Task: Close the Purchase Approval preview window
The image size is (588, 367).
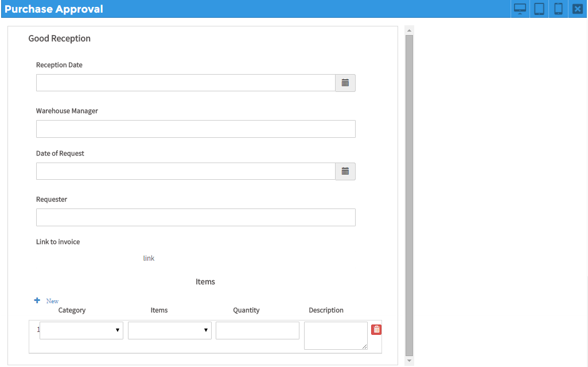Action: [x=578, y=9]
